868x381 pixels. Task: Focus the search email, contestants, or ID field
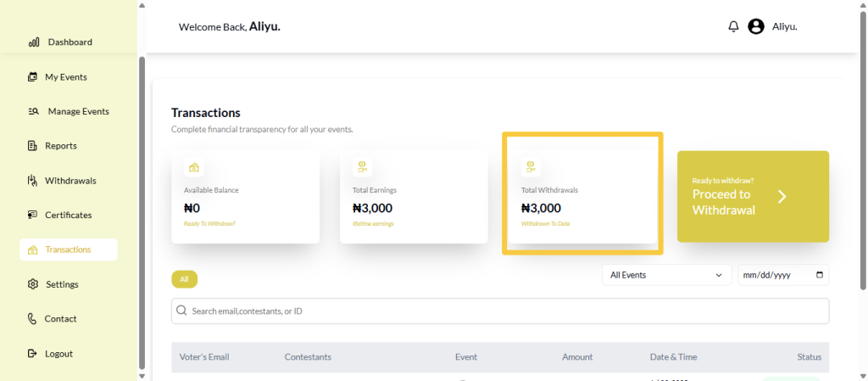pyautogui.click(x=500, y=311)
